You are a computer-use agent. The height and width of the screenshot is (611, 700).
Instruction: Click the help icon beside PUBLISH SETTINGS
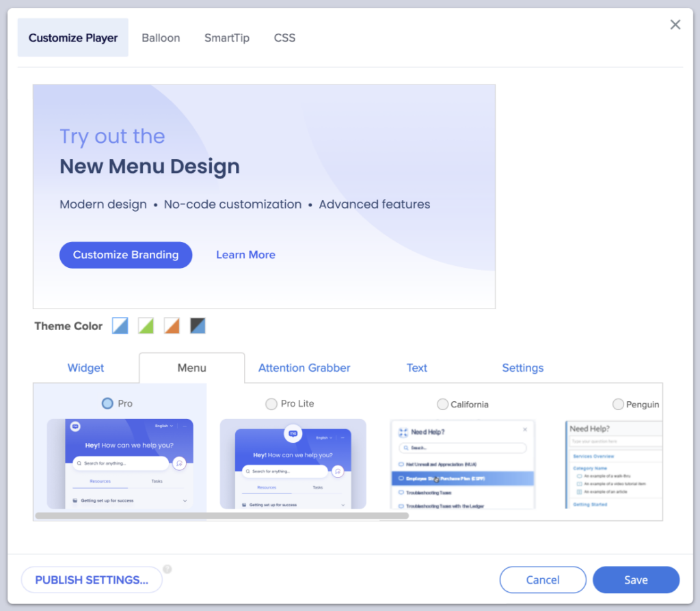[167, 569]
